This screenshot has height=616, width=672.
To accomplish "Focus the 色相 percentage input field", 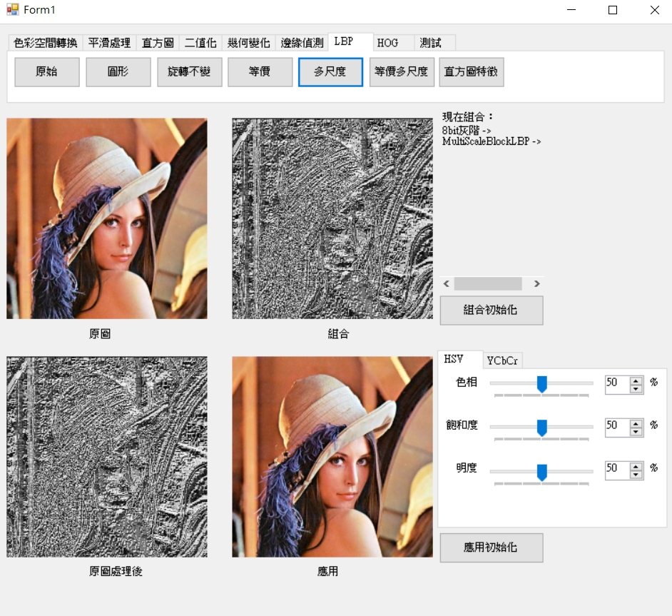I will point(618,385).
